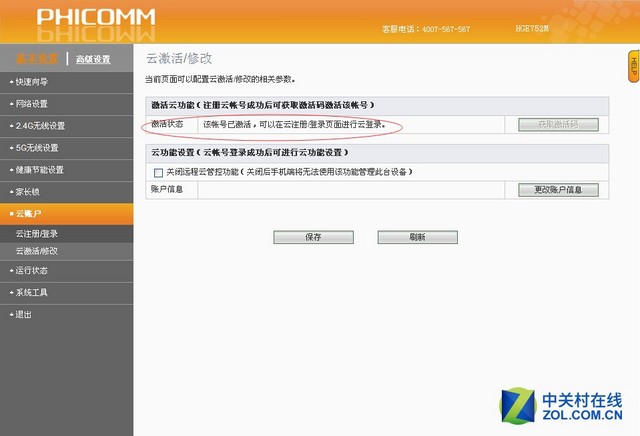Image resolution: width=640 pixels, height=436 pixels.
Task: Click the 获取激活码 button
Action: point(558,125)
